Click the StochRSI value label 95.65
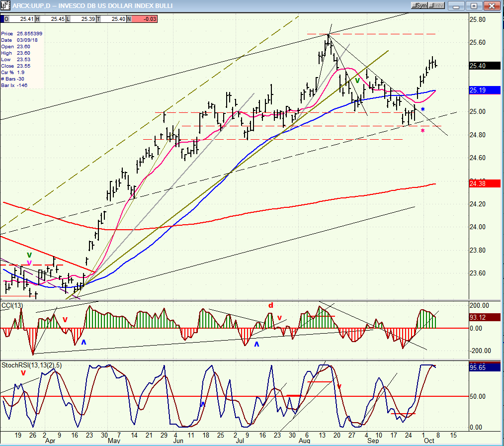 point(485,367)
